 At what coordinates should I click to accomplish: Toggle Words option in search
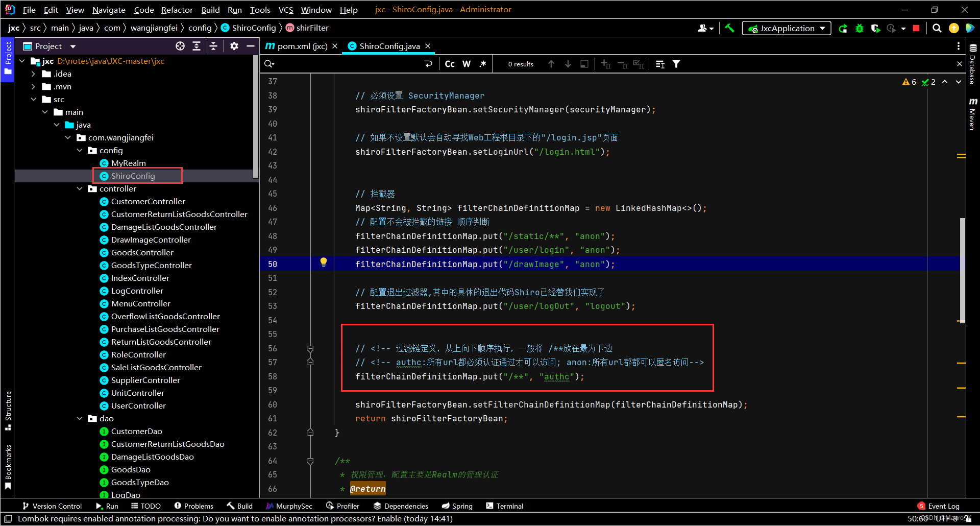[467, 64]
